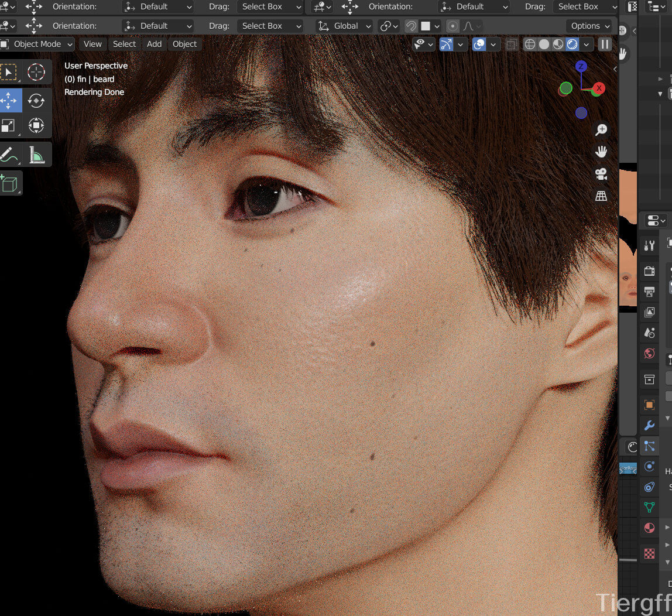The width and height of the screenshot is (672, 616).
Task: Pause viewport render preview
Action: point(605,45)
